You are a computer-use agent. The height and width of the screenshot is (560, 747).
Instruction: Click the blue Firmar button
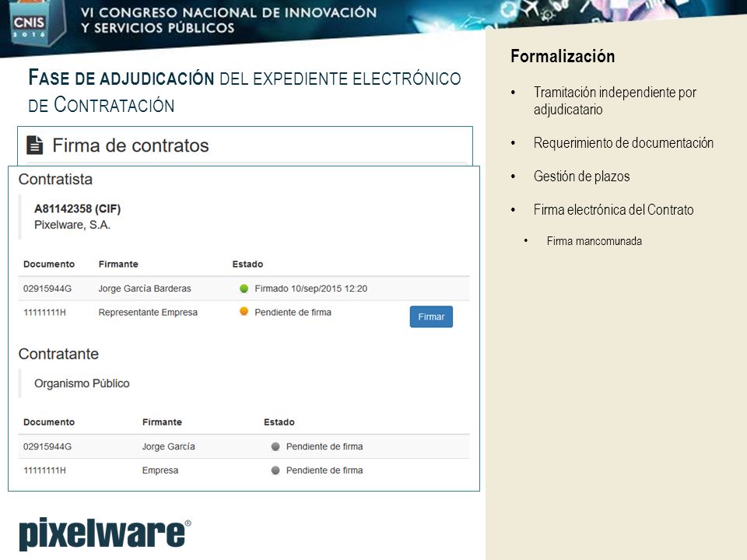click(431, 317)
